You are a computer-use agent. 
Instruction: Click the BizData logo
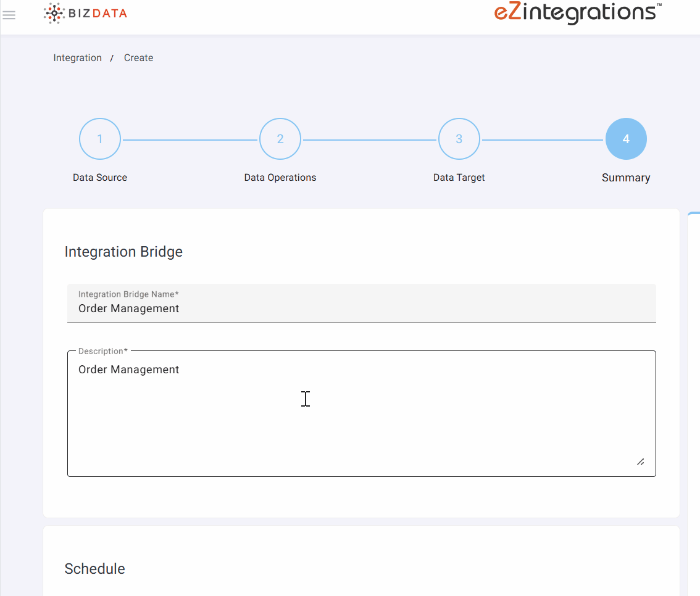pos(85,13)
